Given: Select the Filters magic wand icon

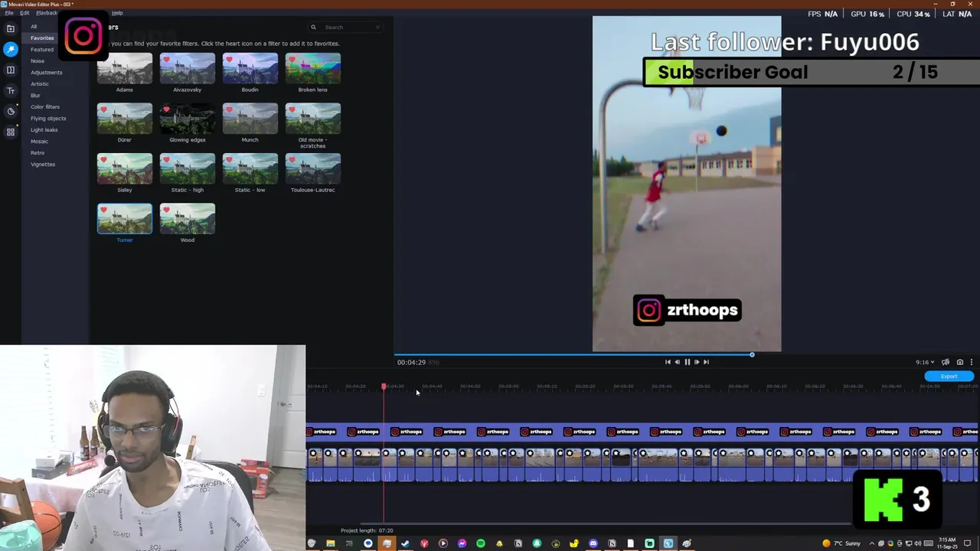Looking at the screenshot, I should tap(11, 49).
